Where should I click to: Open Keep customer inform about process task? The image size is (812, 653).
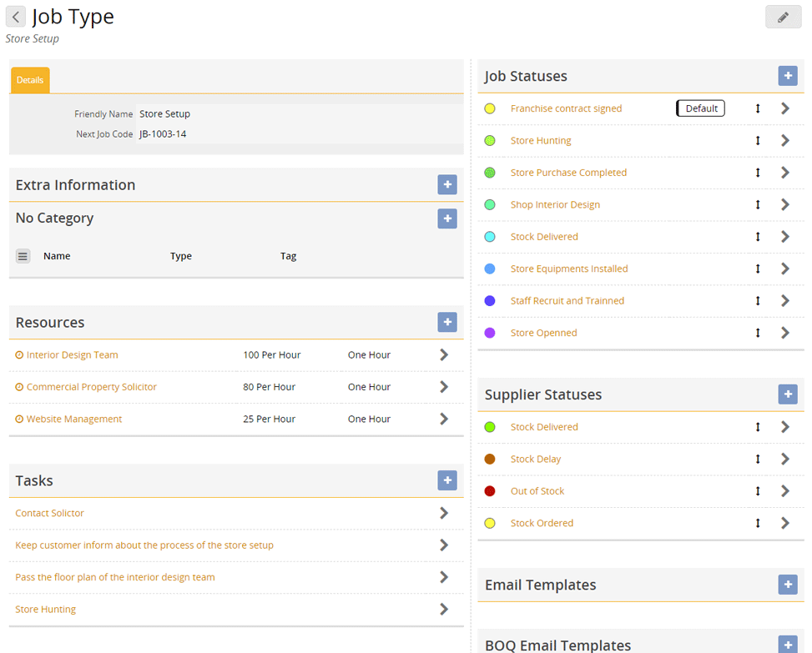pos(144,545)
